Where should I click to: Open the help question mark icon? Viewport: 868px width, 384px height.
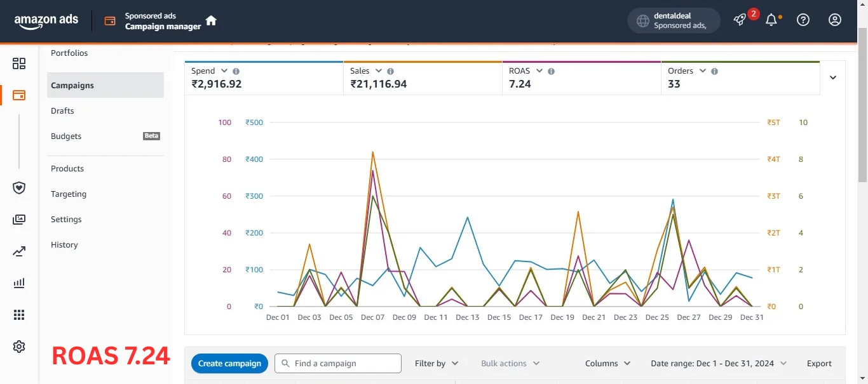click(x=803, y=20)
